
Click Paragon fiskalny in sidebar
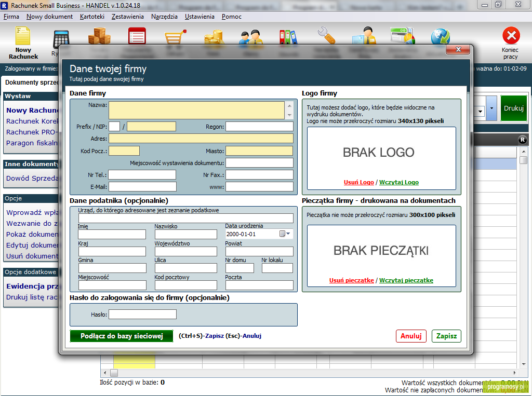pyautogui.click(x=33, y=143)
